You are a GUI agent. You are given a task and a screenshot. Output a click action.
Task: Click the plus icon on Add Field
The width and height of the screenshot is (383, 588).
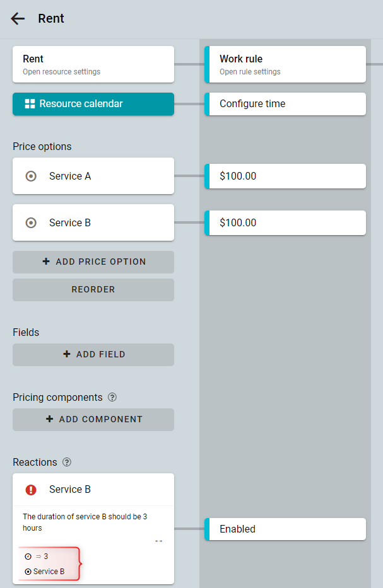[67, 354]
